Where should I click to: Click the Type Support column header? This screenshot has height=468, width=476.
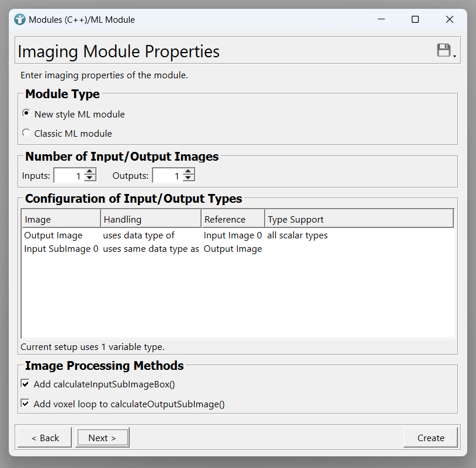(x=359, y=219)
